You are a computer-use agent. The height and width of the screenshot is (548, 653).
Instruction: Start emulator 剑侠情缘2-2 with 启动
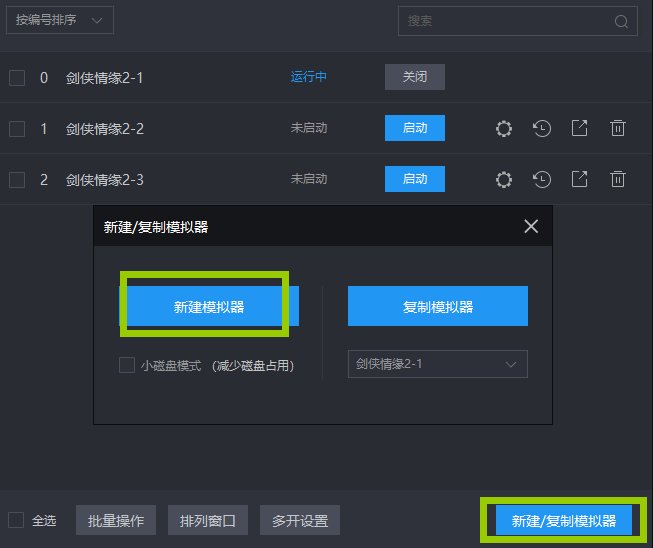click(415, 128)
